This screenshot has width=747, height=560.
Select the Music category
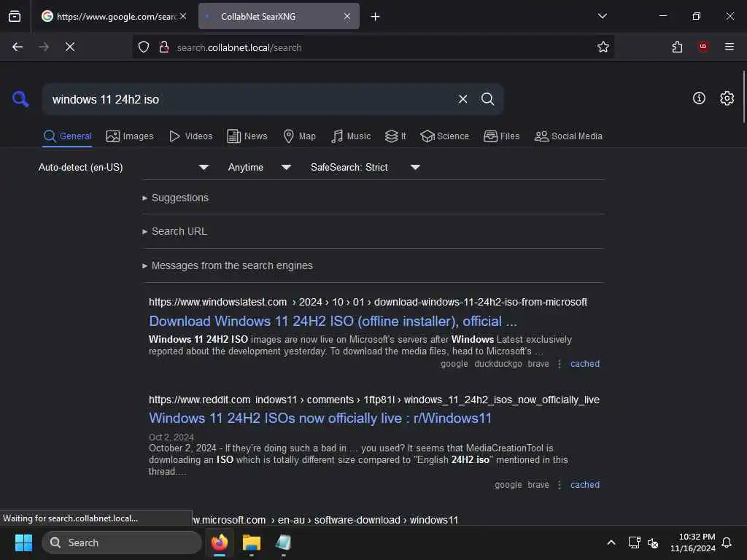[351, 136]
